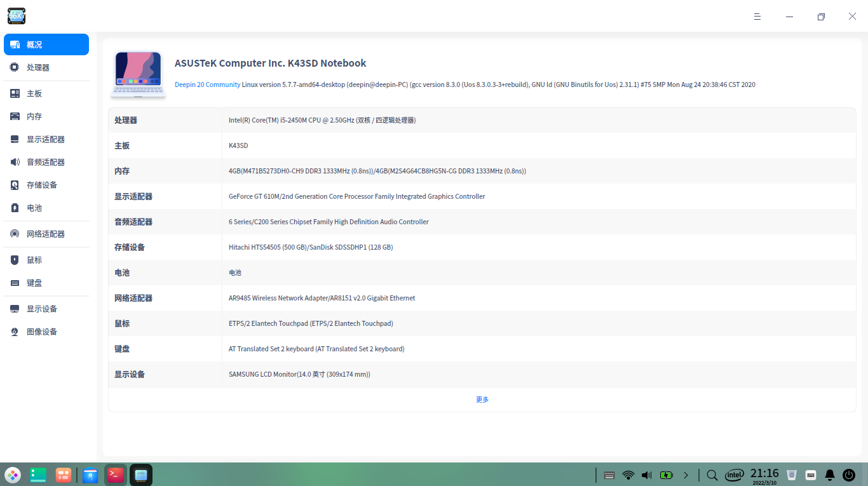
Task: Click the Intel logo tray icon
Action: 735,475
